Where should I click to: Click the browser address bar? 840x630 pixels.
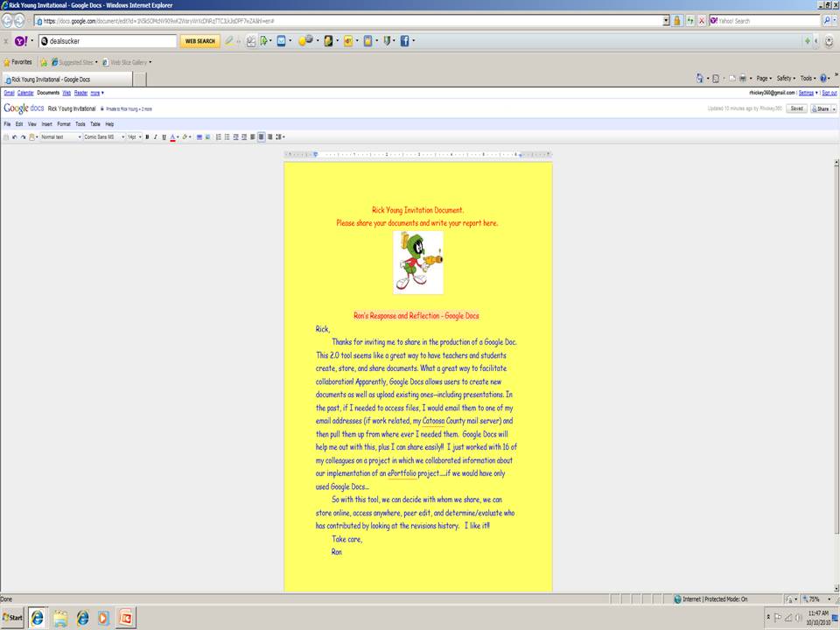pos(348,21)
